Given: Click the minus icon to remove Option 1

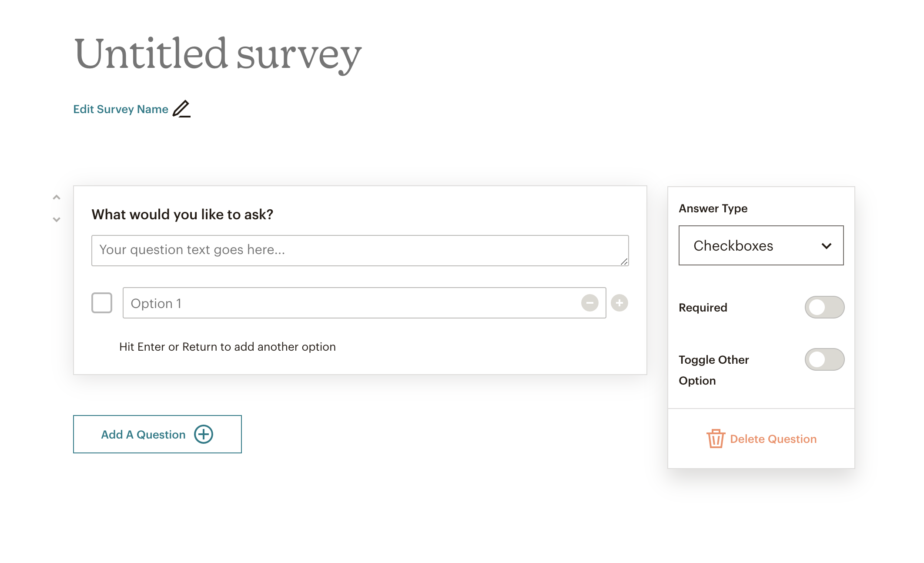Looking at the screenshot, I should point(590,303).
